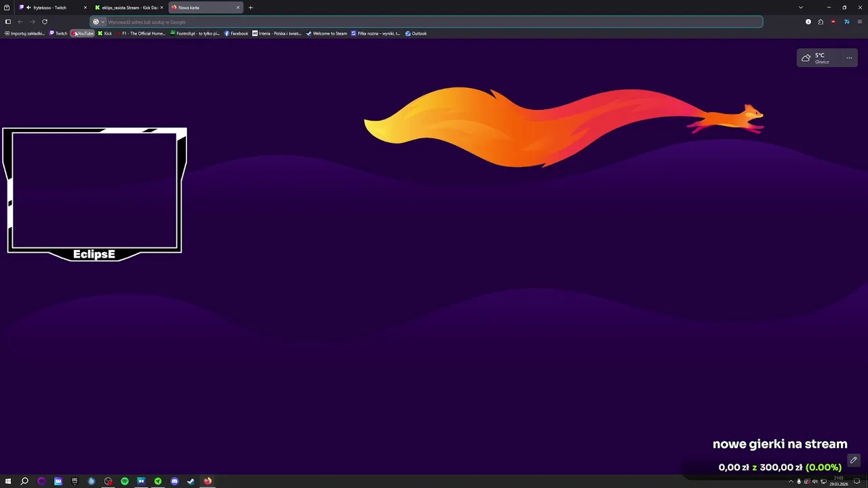
Task: Click the pencil customize new tab icon
Action: coord(854,460)
